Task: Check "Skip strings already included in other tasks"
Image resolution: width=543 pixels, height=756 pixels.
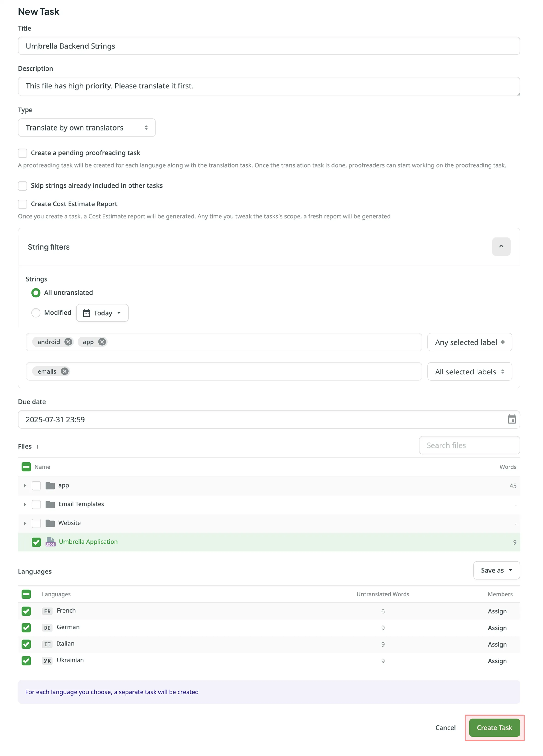Action: 22,186
